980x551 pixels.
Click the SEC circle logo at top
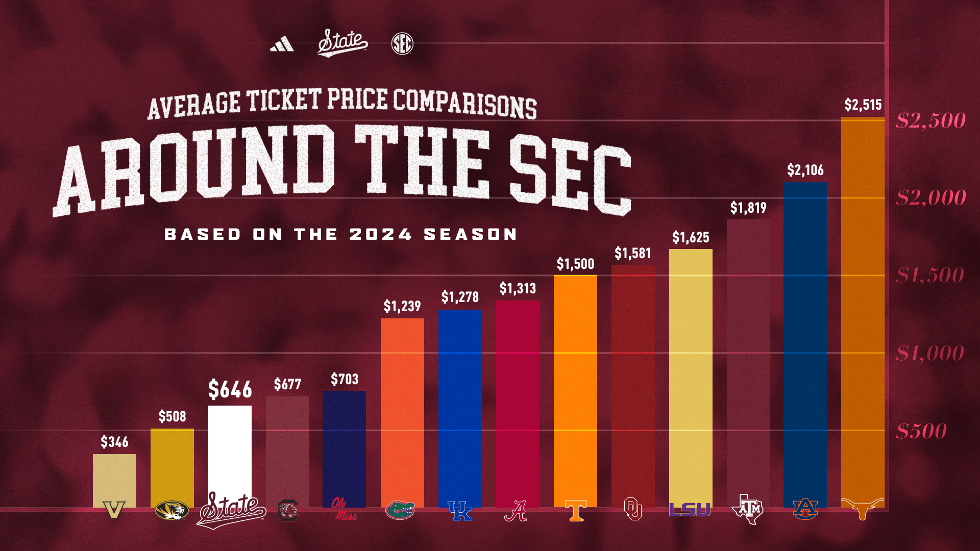(x=402, y=44)
